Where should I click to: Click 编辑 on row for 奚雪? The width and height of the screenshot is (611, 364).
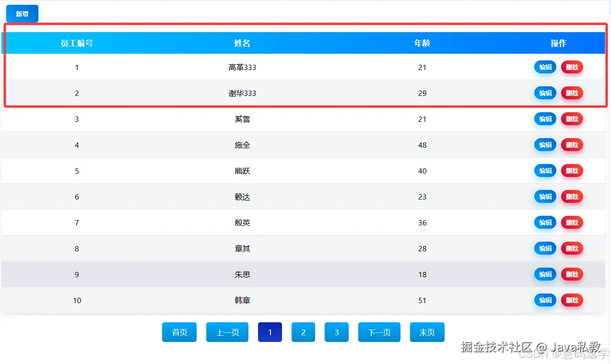[x=545, y=119]
